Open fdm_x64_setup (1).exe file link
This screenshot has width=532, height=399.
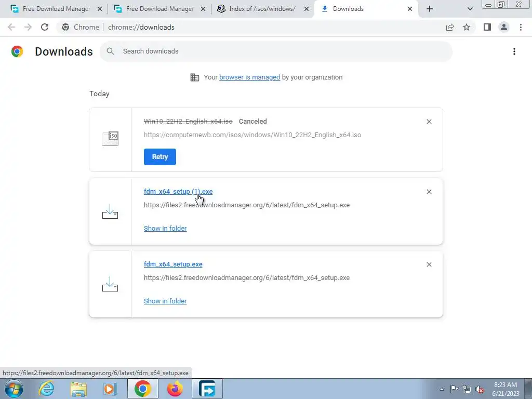(x=178, y=191)
